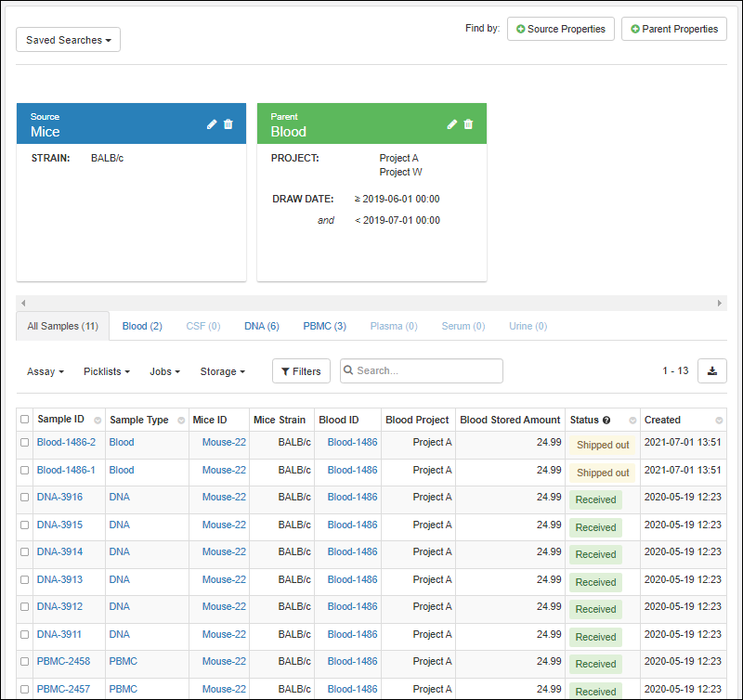Delete the Mice source card
This screenshot has height=700, width=743.
tap(228, 124)
